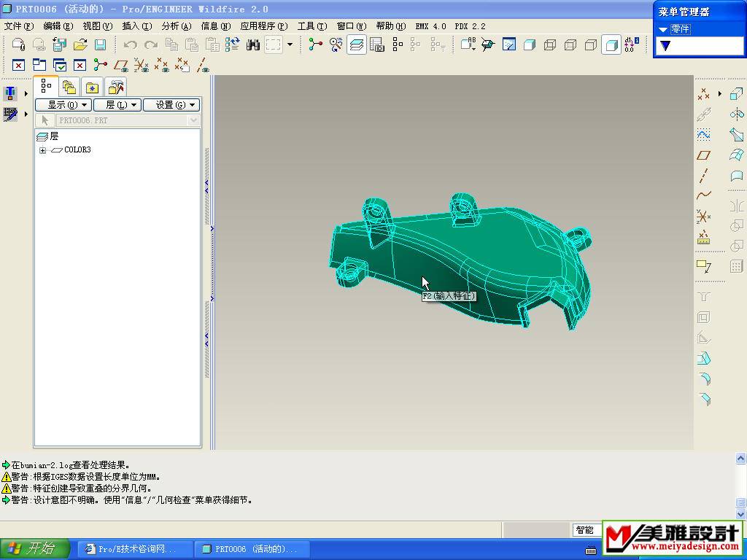This screenshot has width=747, height=560.
Task: Toggle datum points display on/off
Action: click(x=162, y=66)
